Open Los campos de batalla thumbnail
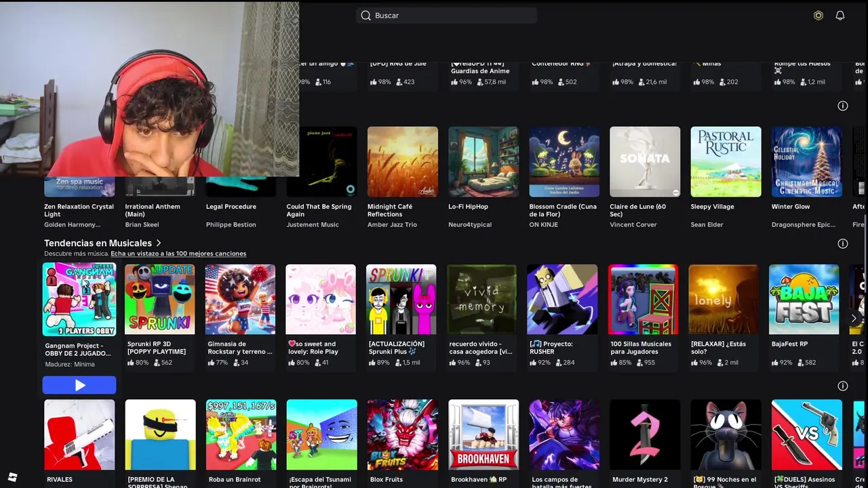Viewport: 868px width, 488px height. (564, 435)
